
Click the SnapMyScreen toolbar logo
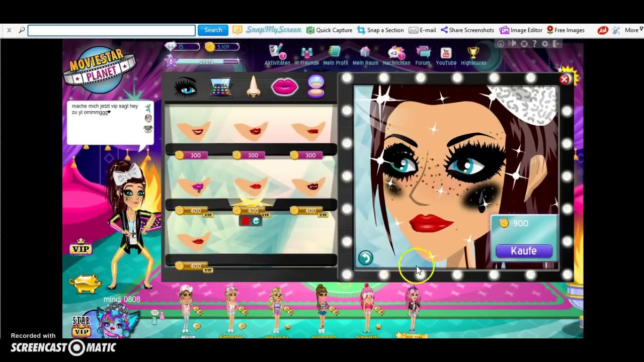(x=267, y=30)
